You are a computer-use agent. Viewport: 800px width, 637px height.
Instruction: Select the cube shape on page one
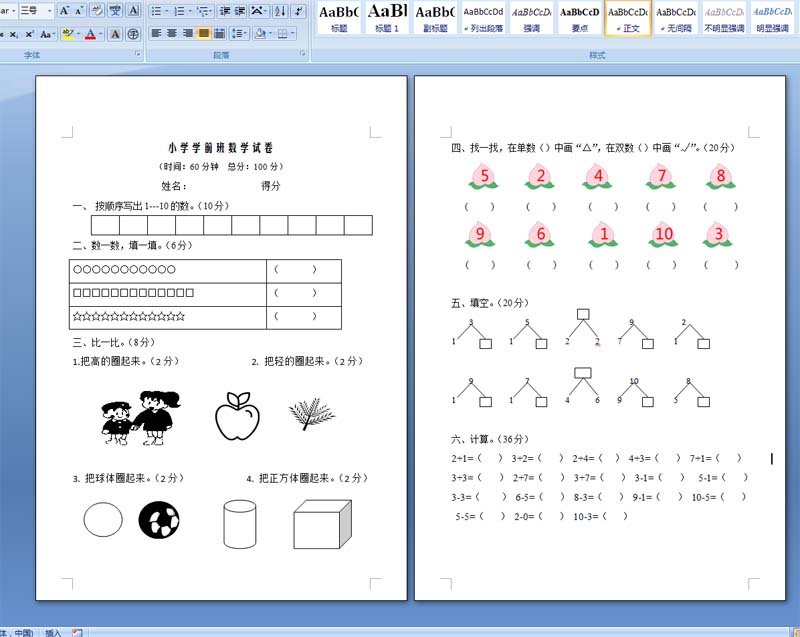click(322, 524)
